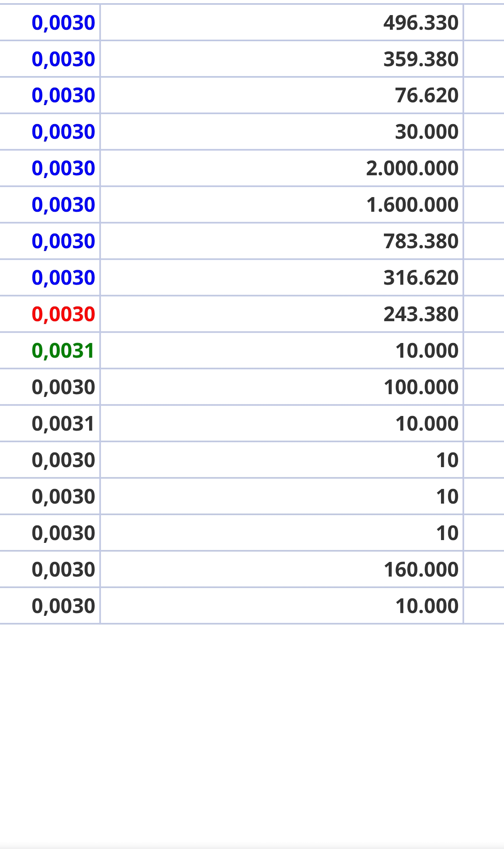Viewport: 504px width, 849px height.
Task: Click the 783.380 volume value
Action: [420, 241]
